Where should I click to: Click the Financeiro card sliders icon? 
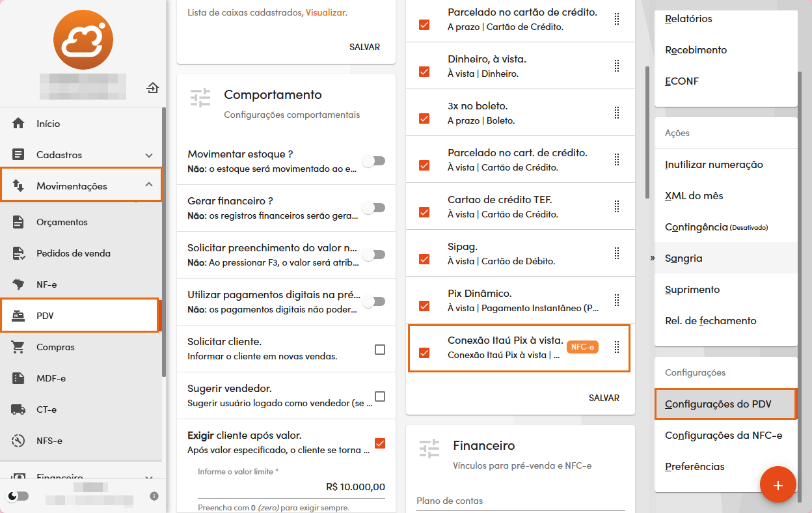pos(429,449)
